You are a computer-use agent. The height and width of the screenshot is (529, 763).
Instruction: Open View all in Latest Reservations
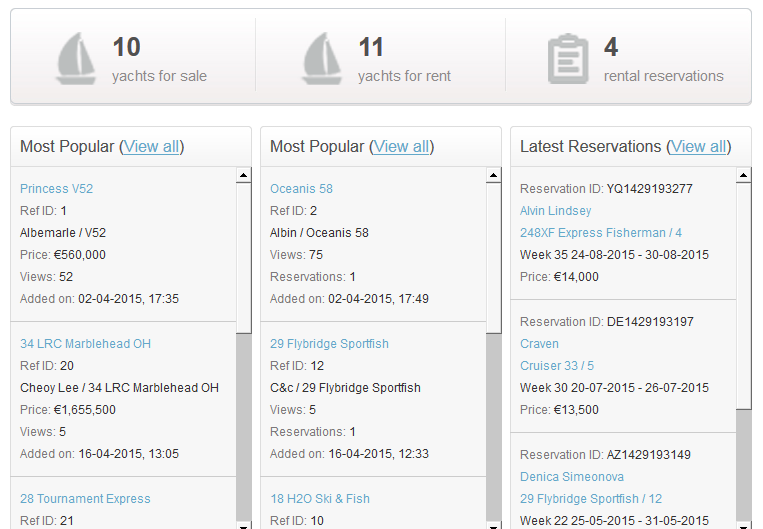click(699, 146)
